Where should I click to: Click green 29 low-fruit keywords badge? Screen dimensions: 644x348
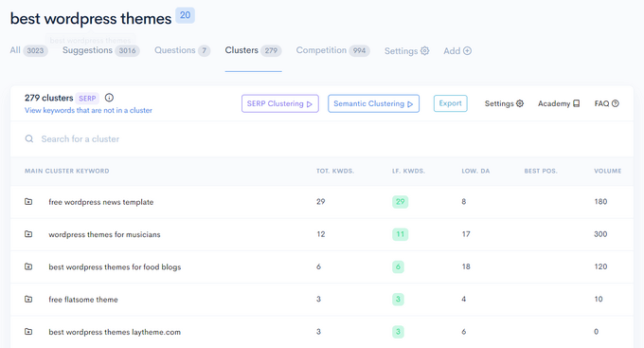400,202
